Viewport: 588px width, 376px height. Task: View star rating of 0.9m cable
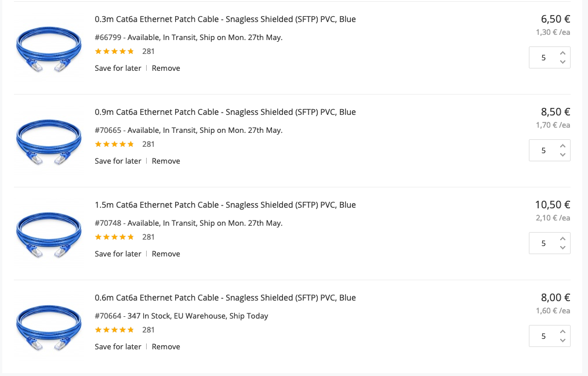pos(114,144)
